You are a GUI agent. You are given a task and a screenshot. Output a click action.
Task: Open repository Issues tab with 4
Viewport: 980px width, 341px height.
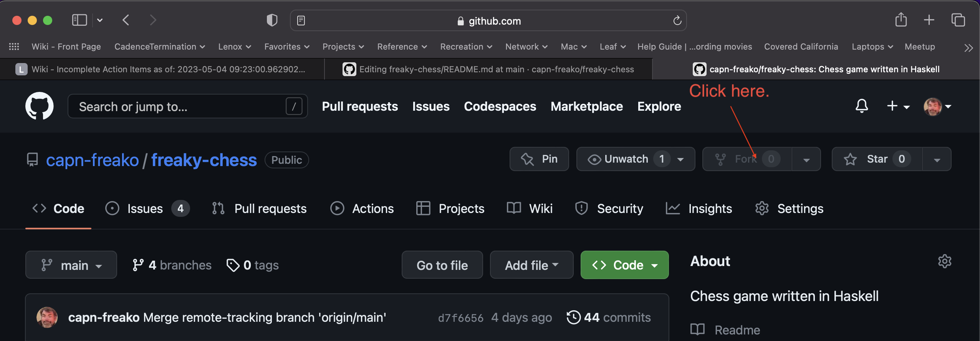[147, 208]
